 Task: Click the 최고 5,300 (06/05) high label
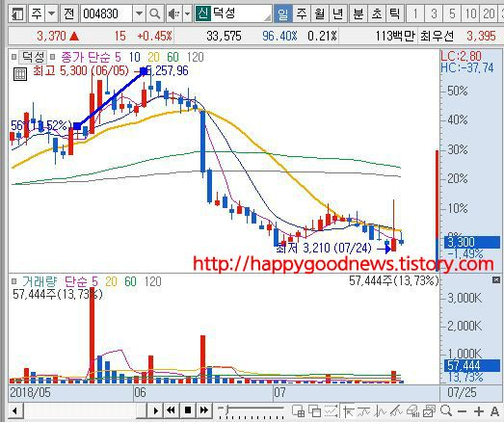pyautogui.click(x=81, y=70)
